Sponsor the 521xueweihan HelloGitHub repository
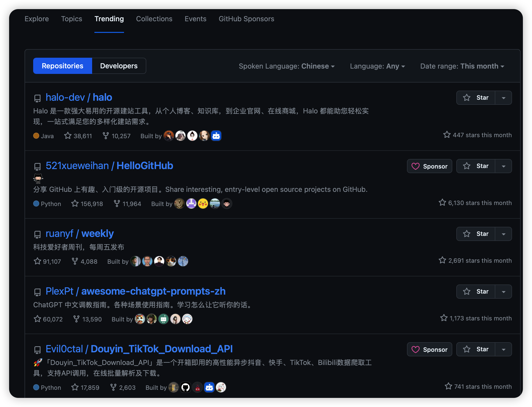 (429, 166)
